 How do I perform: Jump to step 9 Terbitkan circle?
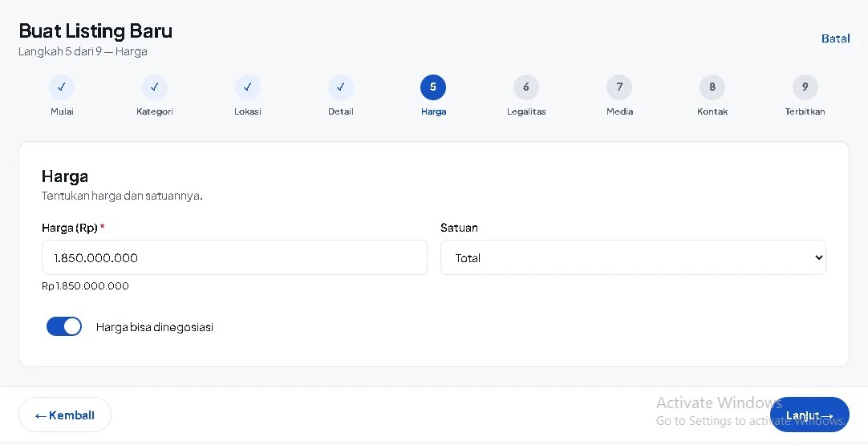[805, 87]
